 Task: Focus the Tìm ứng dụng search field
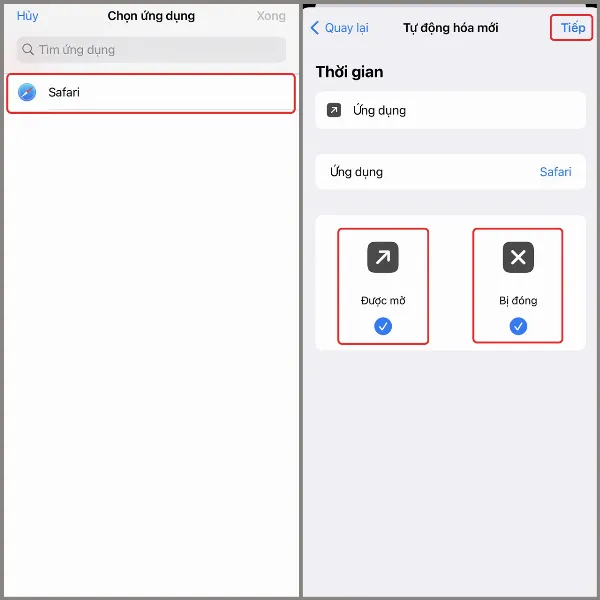pos(151,49)
